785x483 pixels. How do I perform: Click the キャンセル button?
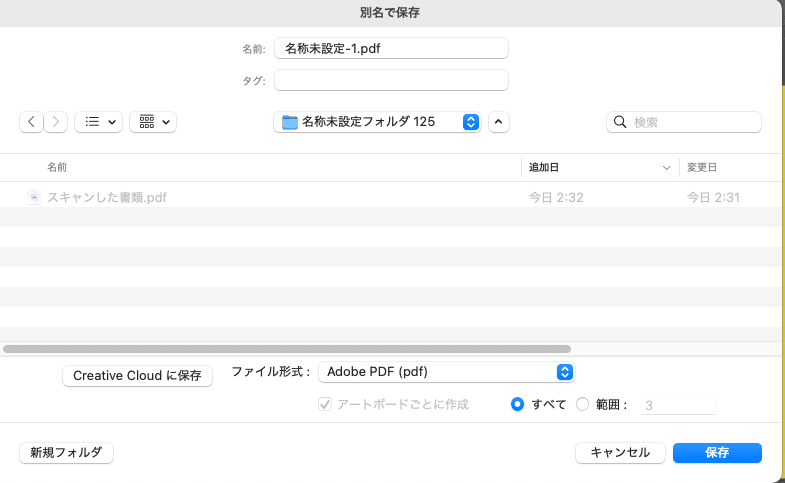click(x=620, y=453)
